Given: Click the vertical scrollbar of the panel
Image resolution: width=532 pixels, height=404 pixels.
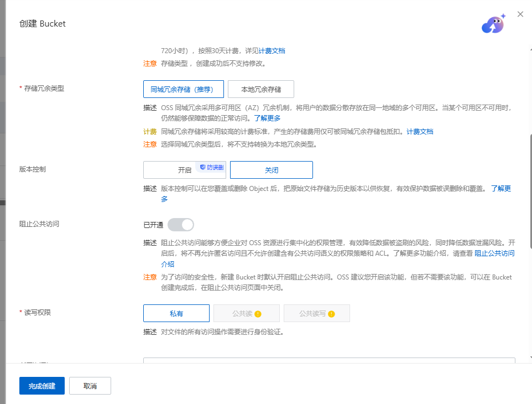Looking at the screenshot, I should [531, 191].
